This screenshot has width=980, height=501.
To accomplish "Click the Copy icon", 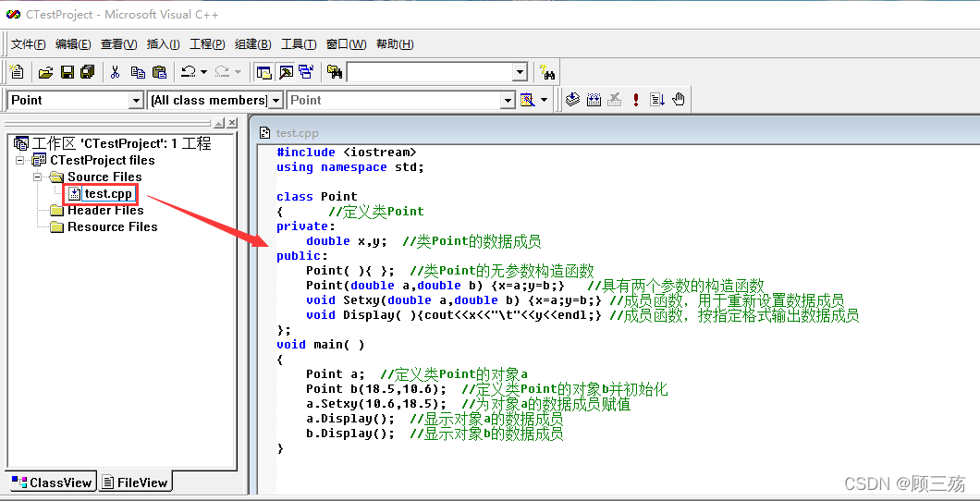I will point(138,72).
